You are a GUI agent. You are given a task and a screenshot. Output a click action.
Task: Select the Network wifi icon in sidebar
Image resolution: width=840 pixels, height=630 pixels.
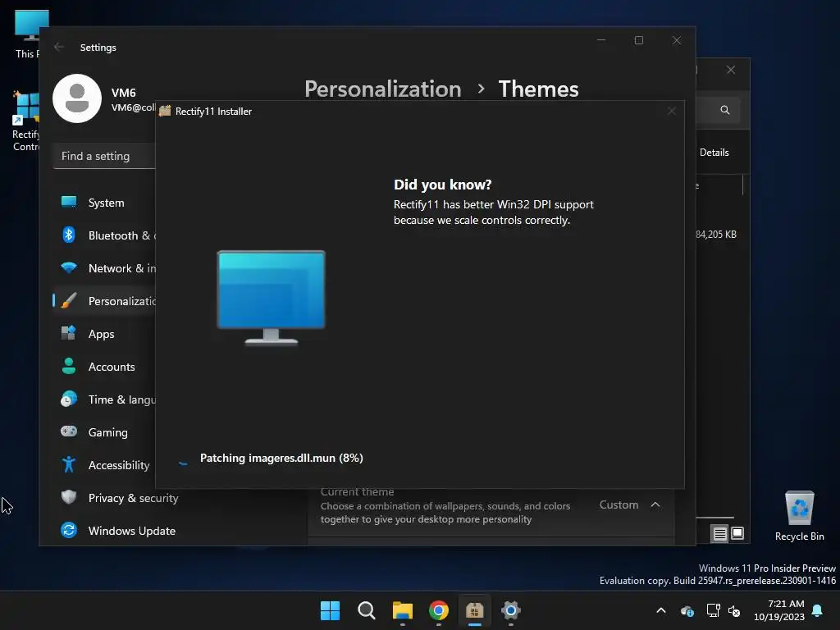69,267
